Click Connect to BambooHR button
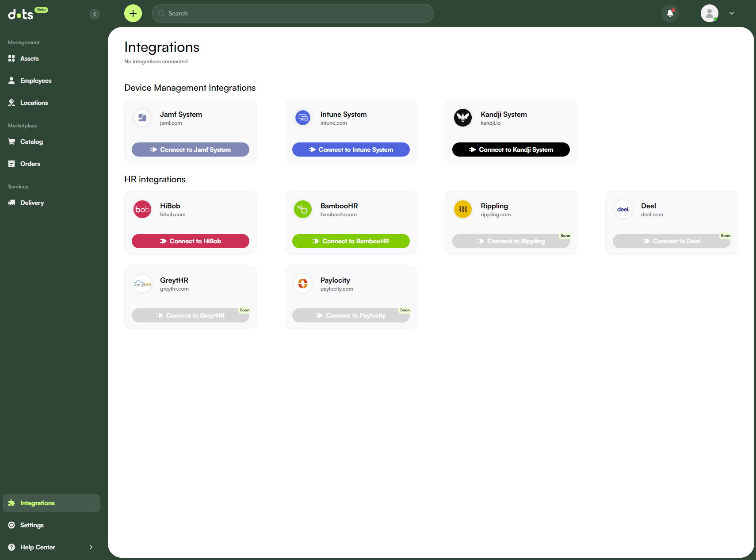 point(351,241)
